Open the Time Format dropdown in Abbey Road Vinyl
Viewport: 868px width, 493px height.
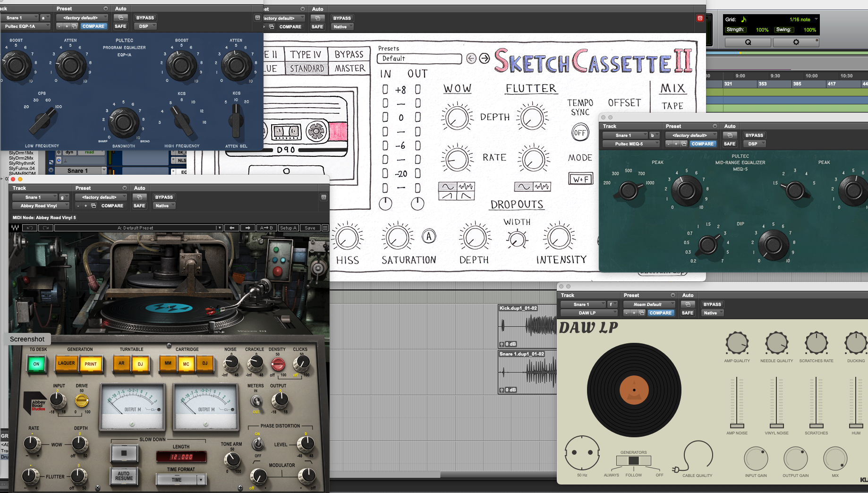(181, 479)
